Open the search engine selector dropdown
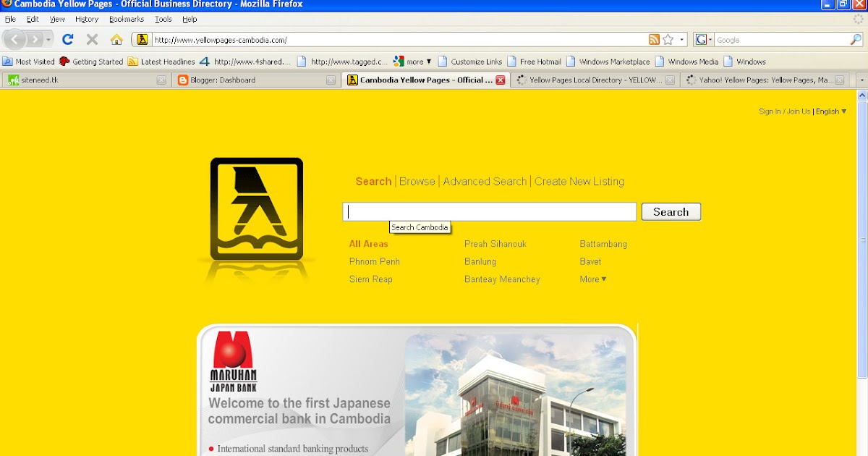 click(705, 40)
